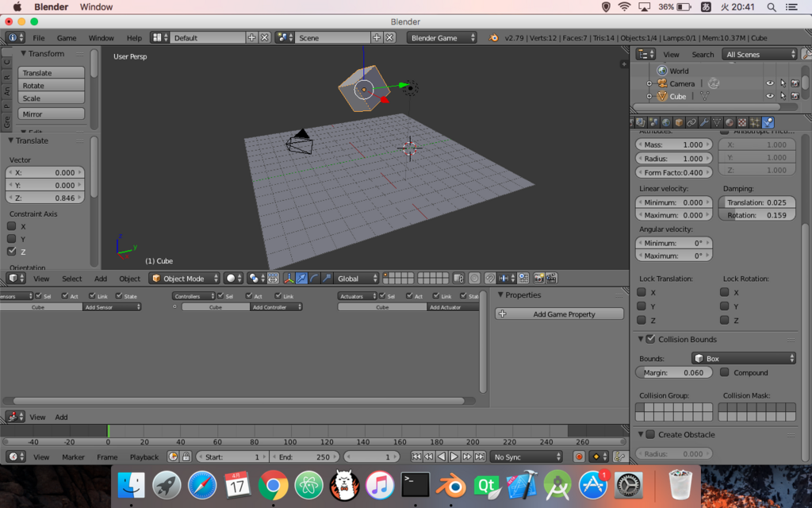812x508 pixels.
Task: Open the Playback menu in timeline
Action: click(144, 456)
